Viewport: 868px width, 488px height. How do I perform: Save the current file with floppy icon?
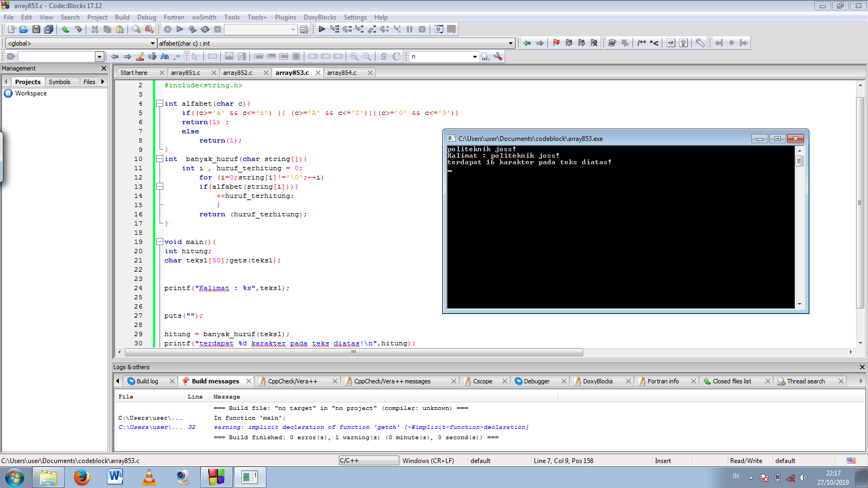tap(36, 29)
